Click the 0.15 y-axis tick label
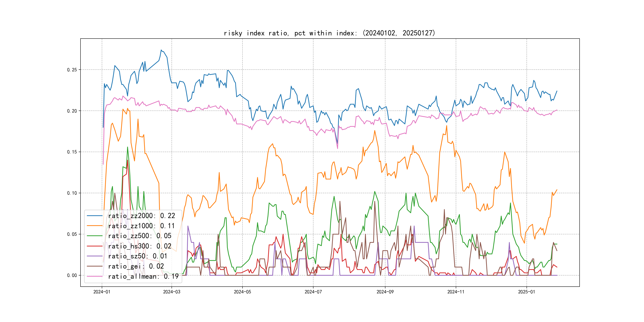This screenshot has height=322, width=644. [72, 152]
